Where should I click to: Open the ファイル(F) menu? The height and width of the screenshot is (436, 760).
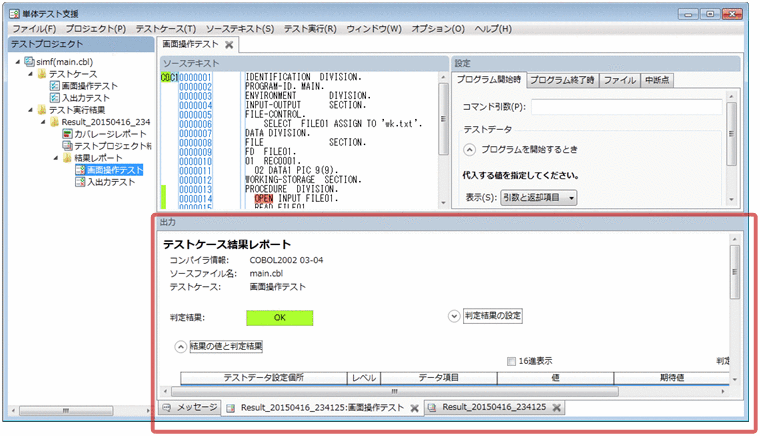pyautogui.click(x=34, y=29)
